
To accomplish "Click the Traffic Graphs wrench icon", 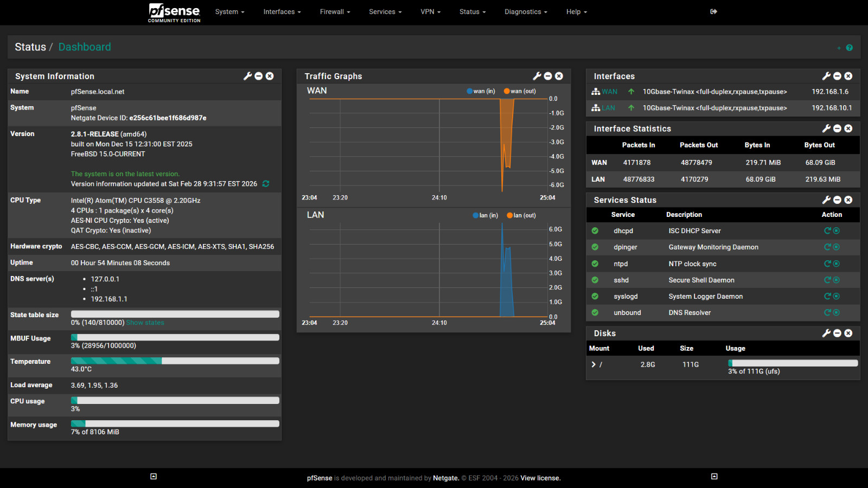I will 537,76.
